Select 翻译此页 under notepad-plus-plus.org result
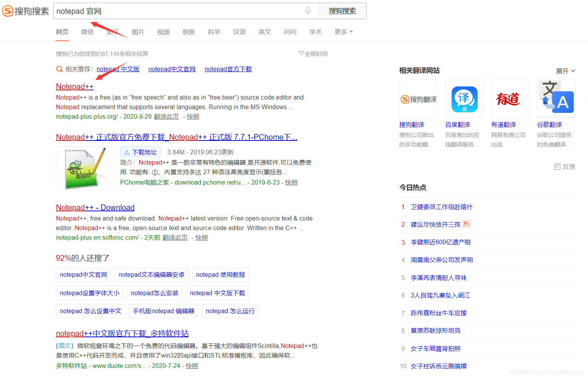588x379 pixels. click(x=166, y=117)
